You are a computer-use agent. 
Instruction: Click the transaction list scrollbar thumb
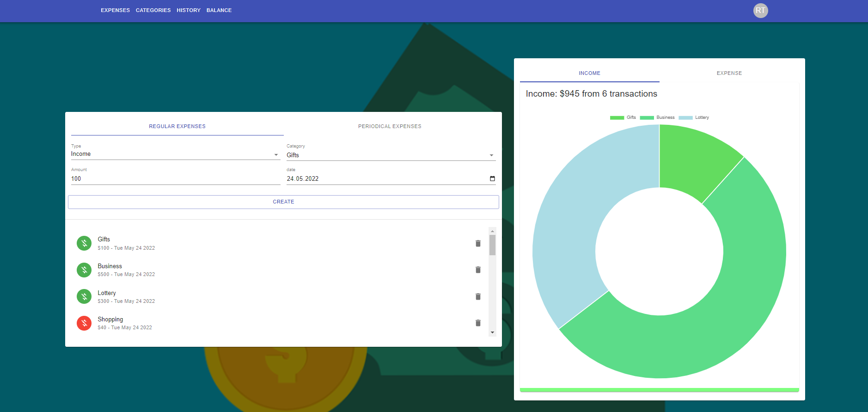tap(492, 245)
